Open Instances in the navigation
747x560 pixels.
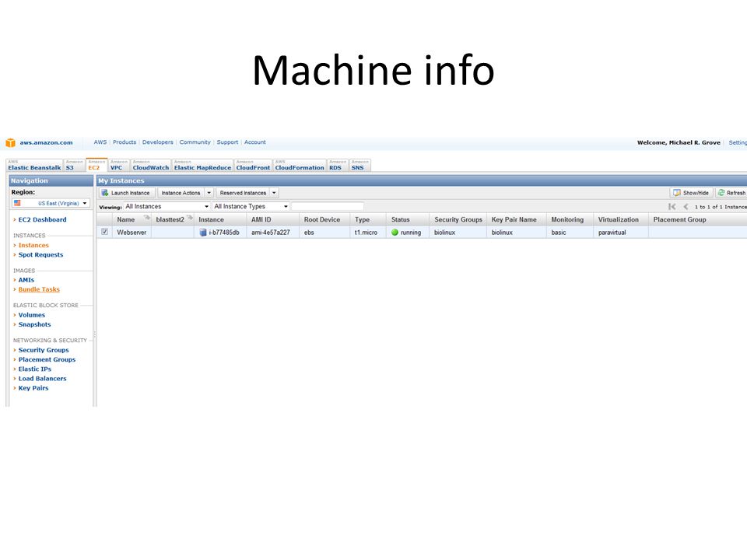[x=33, y=245]
